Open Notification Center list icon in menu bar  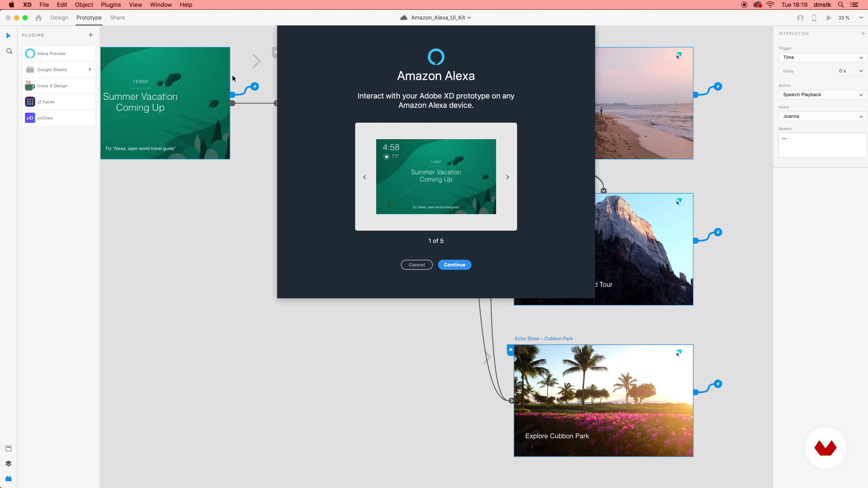tap(854, 5)
